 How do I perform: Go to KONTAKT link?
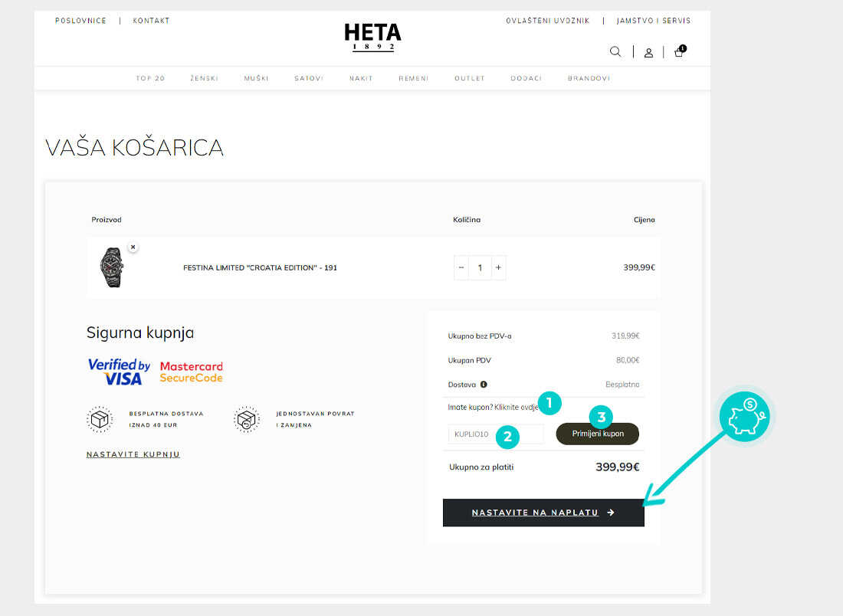[151, 21]
